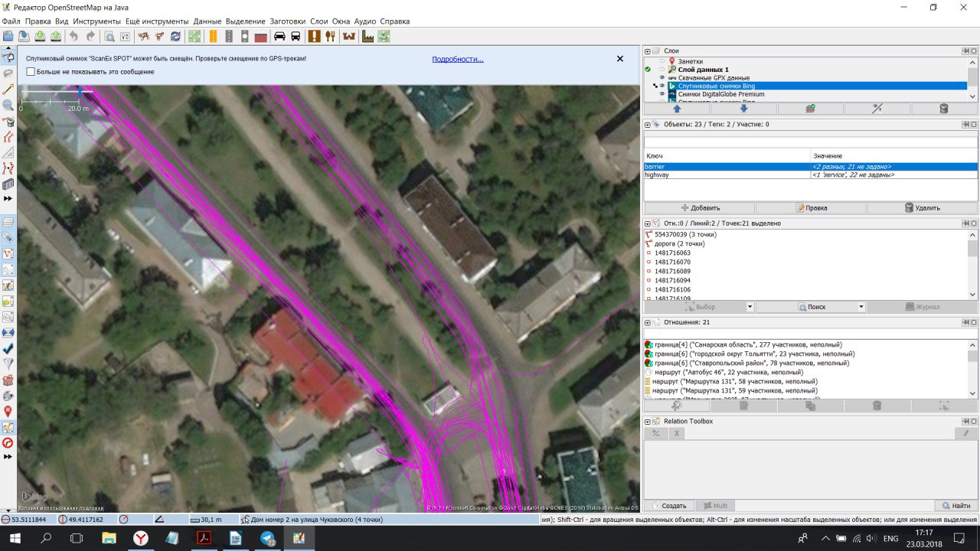980x551 pixels.
Task: Activate the select objects tool
Action: coord(8,56)
